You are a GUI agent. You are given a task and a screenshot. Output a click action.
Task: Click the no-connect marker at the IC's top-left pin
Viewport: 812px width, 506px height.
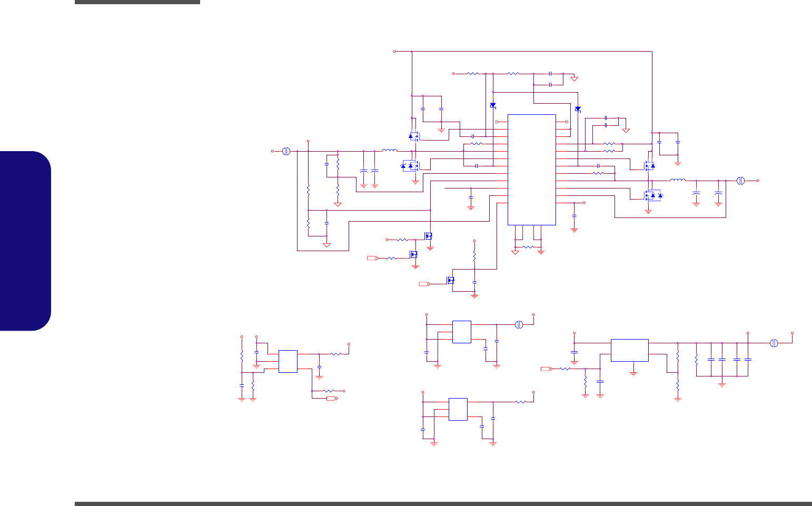pos(497,122)
